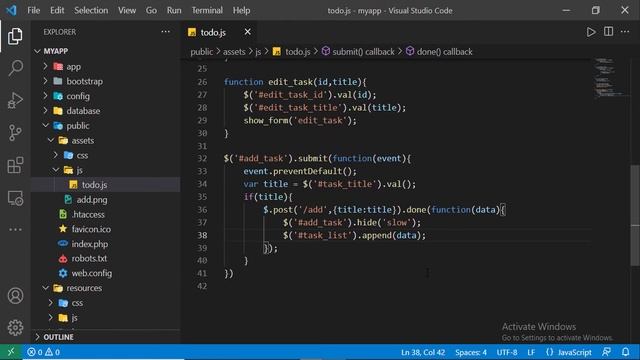This screenshot has height=360, width=640.
Task: Expand the config folder
Action: tap(46, 96)
